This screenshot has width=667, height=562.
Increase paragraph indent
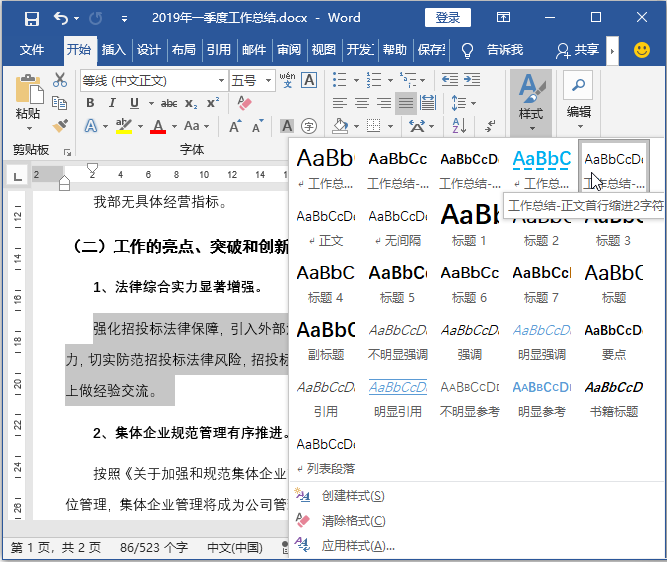tap(472, 80)
